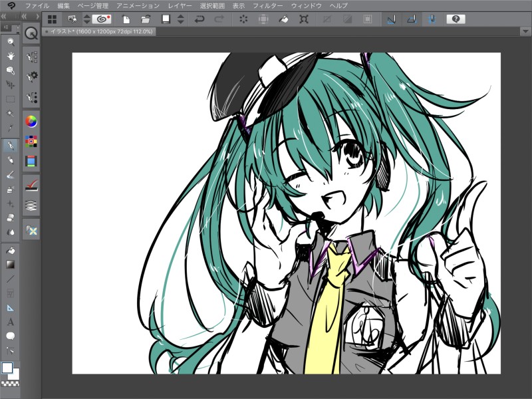Collapse the tool palette with double chevron
This screenshot has width=532, height=399.
(x=3, y=16)
